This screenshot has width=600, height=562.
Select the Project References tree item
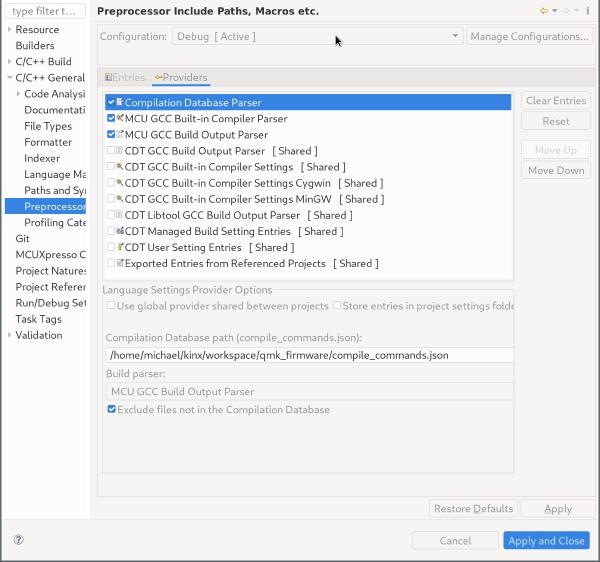(x=50, y=287)
